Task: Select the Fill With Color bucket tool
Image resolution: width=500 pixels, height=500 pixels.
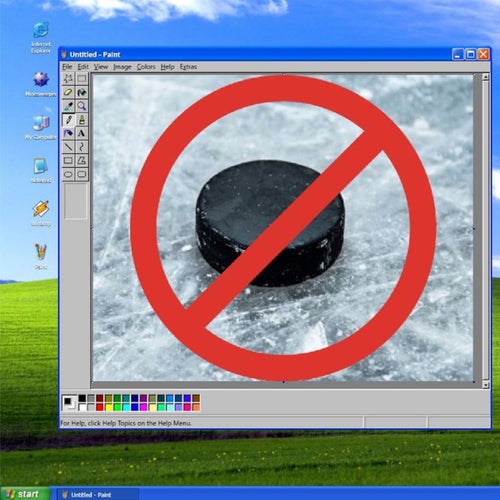Action: click(82, 92)
